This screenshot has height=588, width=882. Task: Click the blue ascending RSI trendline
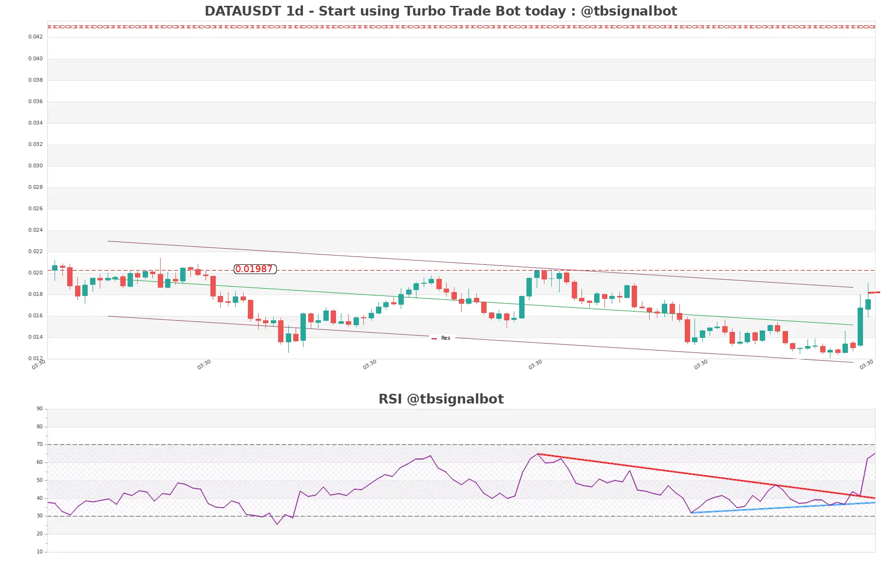(x=783, y=508)
